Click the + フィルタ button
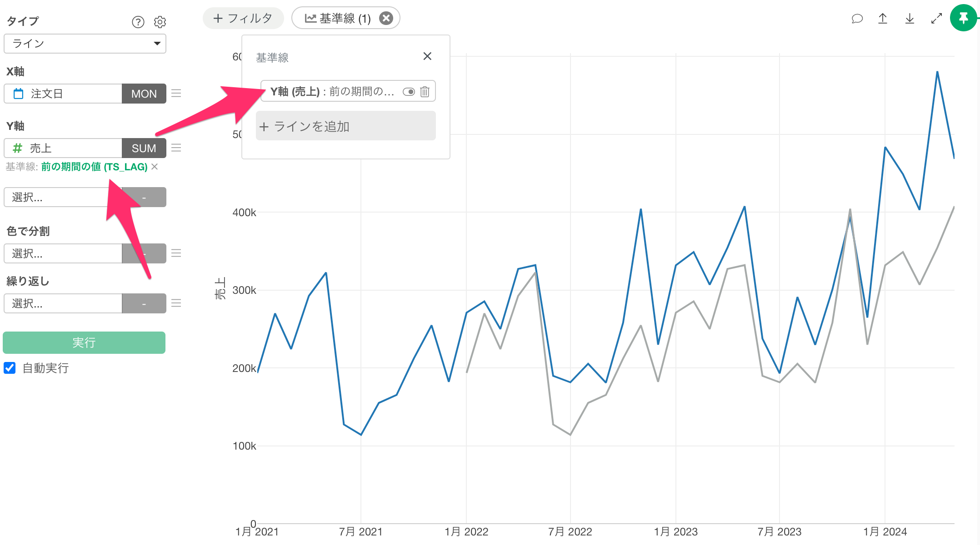Image resolution: width=980 pixels, height=545 pixels. pyautogui.click(x=243, y=18)
